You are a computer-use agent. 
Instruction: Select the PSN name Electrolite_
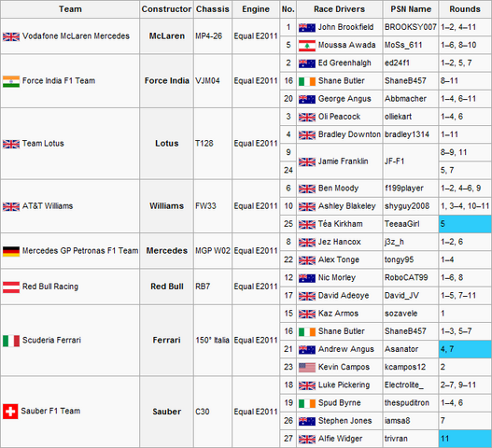pyautogui.click(x=403, y=385)
